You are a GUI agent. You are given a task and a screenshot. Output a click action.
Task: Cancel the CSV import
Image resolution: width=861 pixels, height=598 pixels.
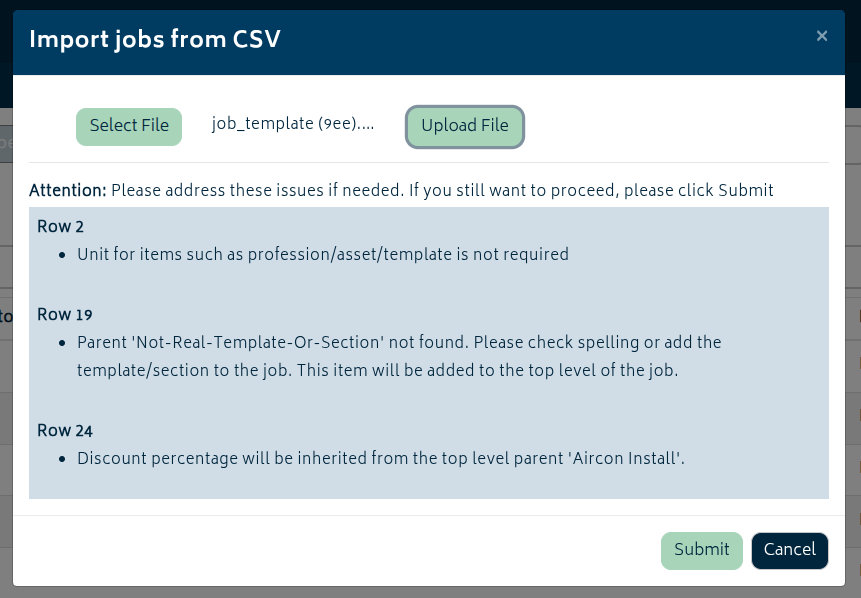click(x=790, y=550)
